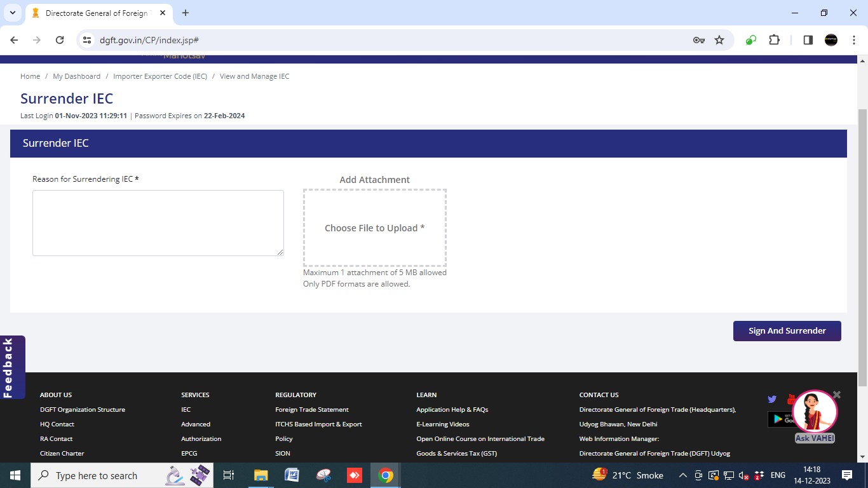The height and width of the screenshot is (488, 868).
Task: Click the Sign And Surrender button
Action: [787, 331]
